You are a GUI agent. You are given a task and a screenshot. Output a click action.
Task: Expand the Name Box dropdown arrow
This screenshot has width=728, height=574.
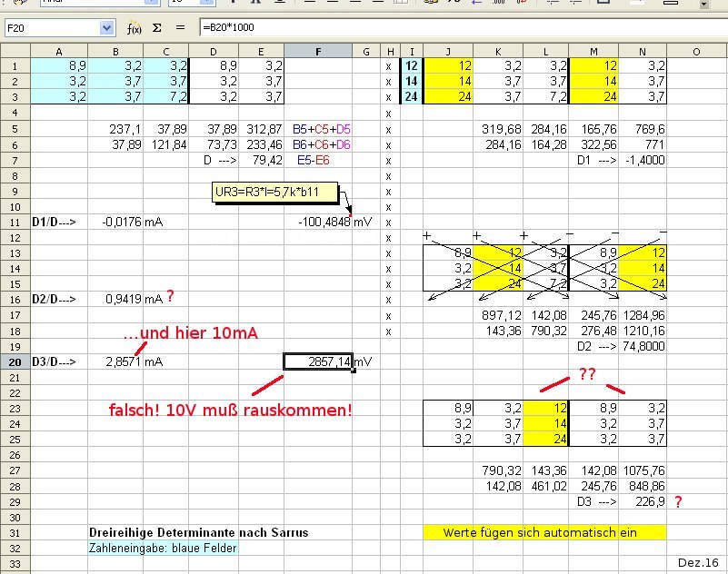106,28
